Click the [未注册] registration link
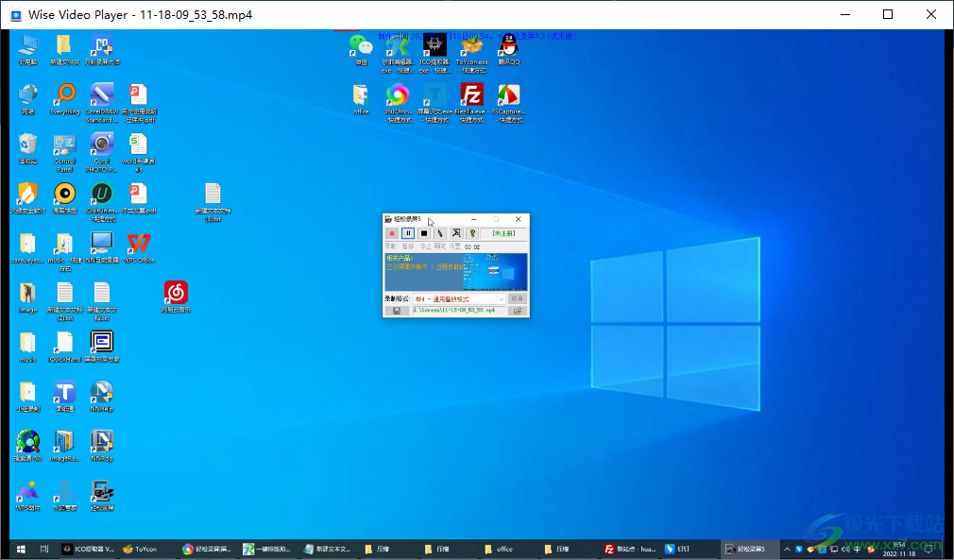954x560 pixels. pyautogui.click(x=504, y=233)
